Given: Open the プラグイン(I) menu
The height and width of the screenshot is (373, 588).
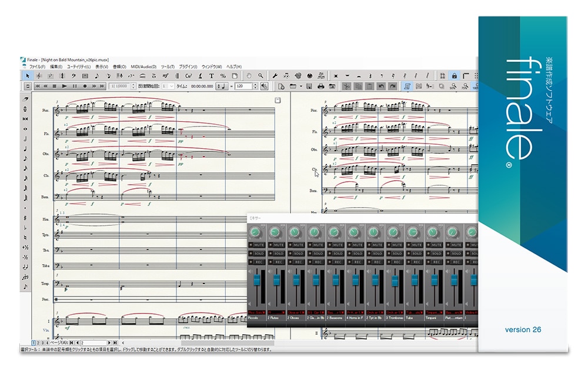Looking at the screenshot, I should tap(188, 67).
